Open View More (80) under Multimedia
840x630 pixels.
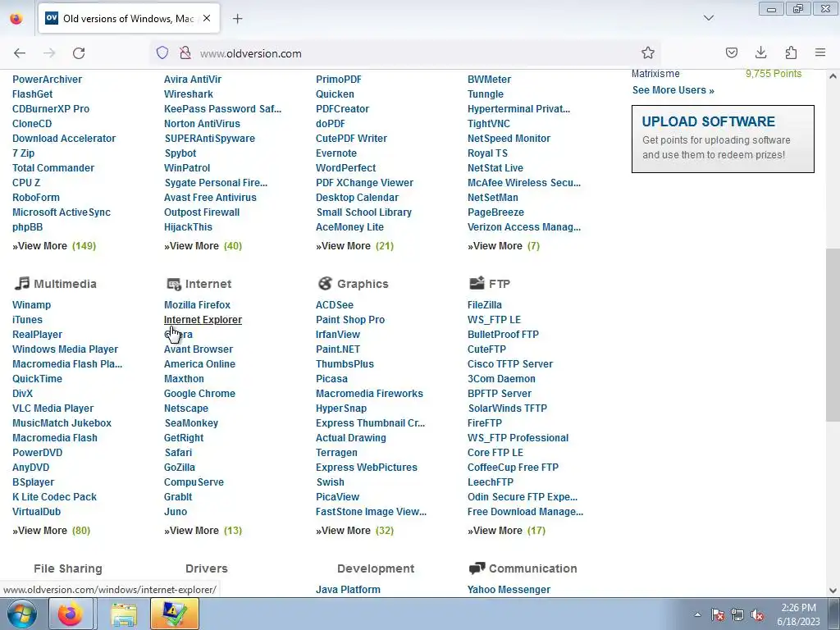[x=52, y=531]
